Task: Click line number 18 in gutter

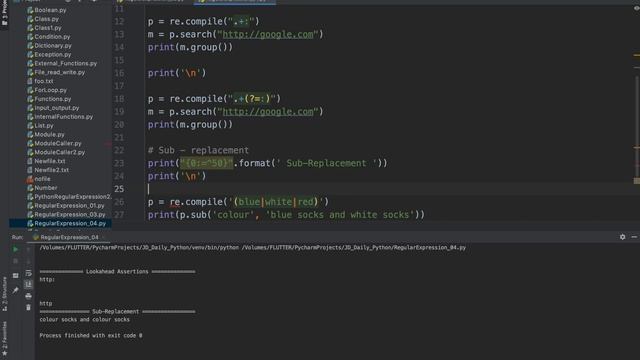Action: click(x=119, y=99)
